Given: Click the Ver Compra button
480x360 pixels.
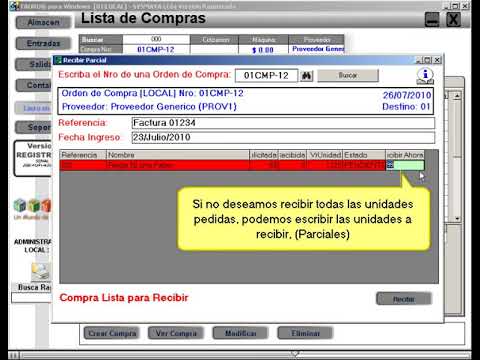Looking at the screenshot, I should point(176,333).
